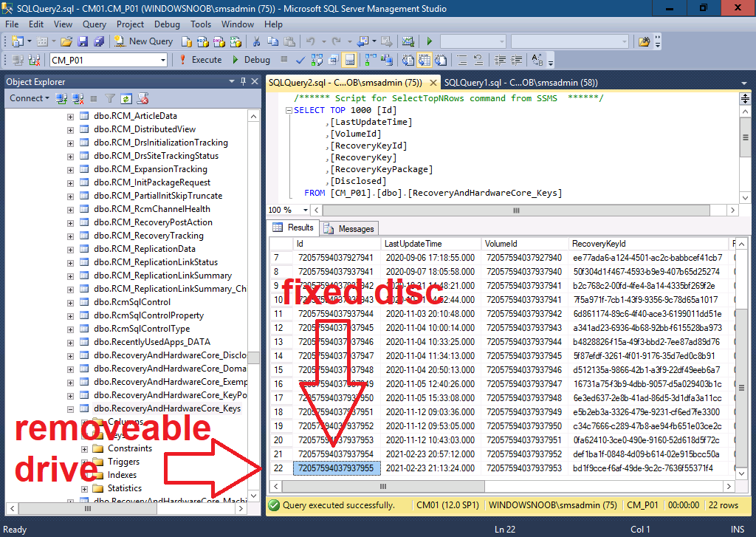Click the VolumeId column header

coord(525,244)
